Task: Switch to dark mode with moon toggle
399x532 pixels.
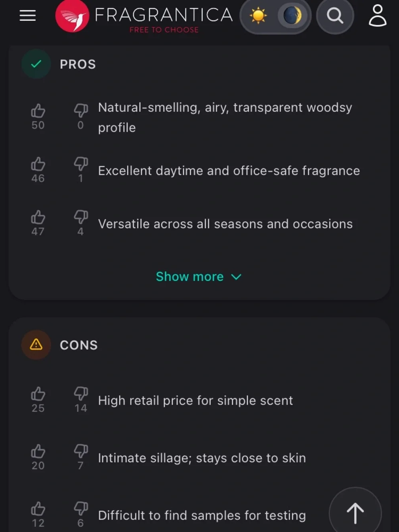Action: click(x=292, y=16)
